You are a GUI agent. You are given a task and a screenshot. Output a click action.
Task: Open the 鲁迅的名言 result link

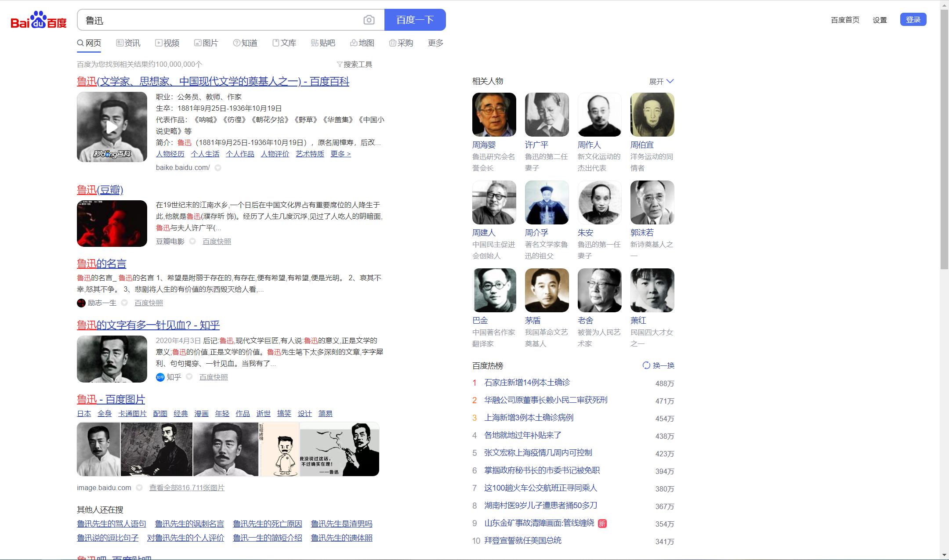click(101, 264)
